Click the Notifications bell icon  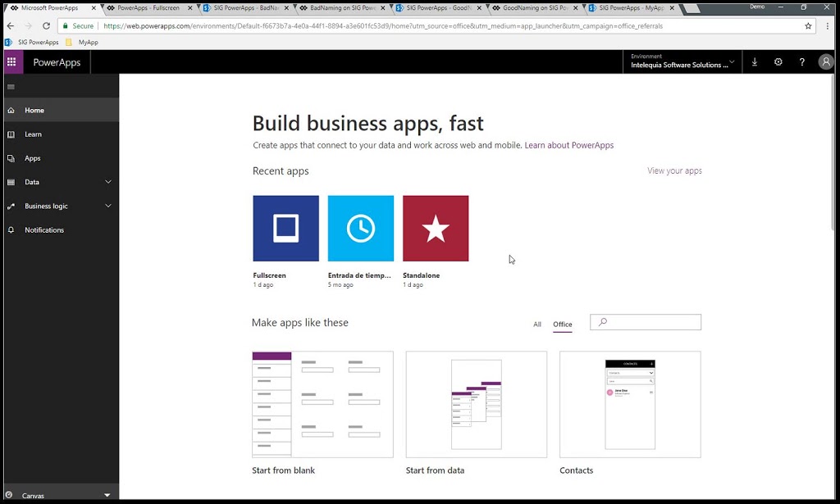coord(11,230)
